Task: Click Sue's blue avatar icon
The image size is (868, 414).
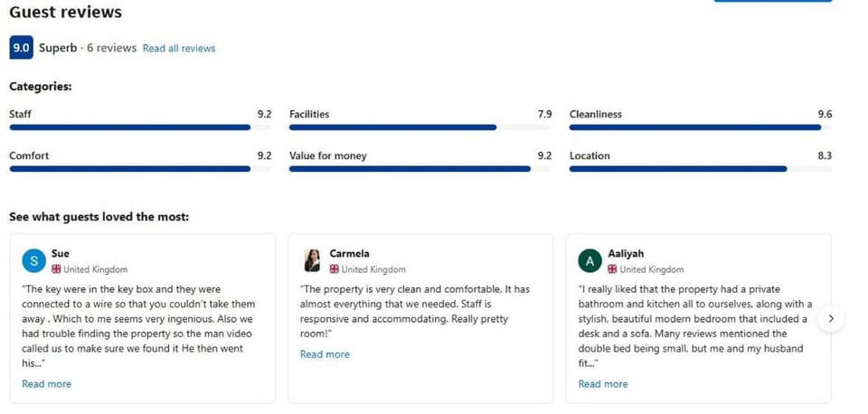Action: (x=33, y=261)
